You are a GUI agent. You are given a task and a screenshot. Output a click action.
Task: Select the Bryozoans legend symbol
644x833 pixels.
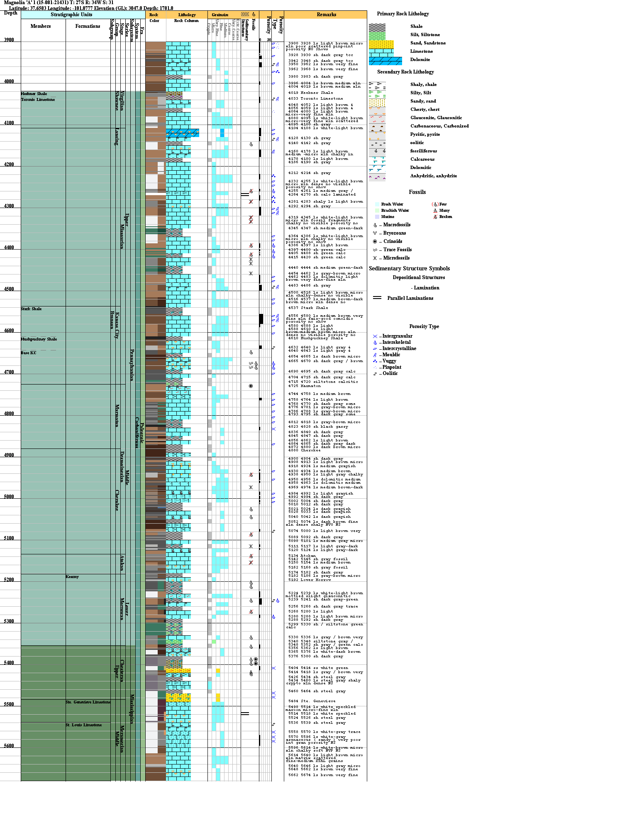[375, 233]
